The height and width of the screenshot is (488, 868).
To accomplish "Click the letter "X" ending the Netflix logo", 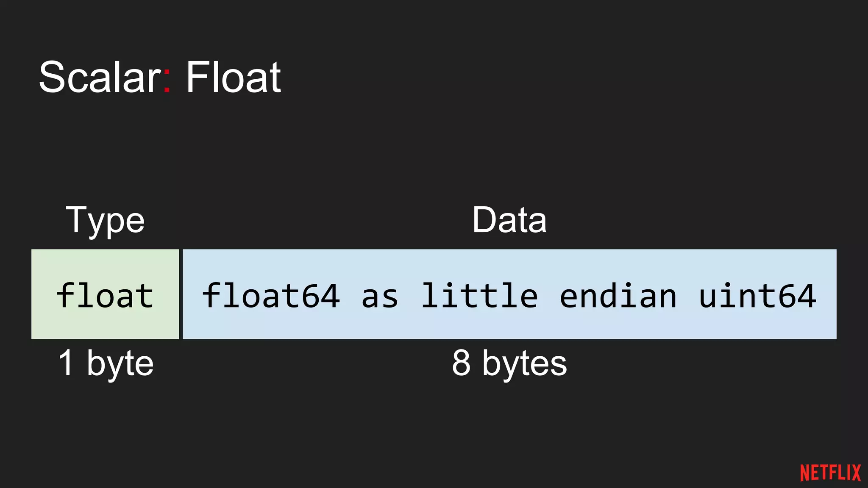I will pos(856,473).
